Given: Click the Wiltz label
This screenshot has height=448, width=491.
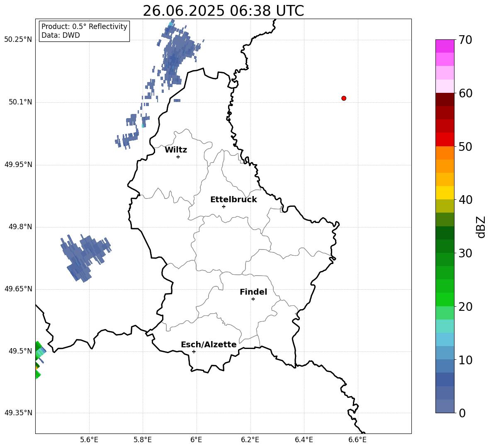Looking at the screenshot, I should tap(176, 150).
